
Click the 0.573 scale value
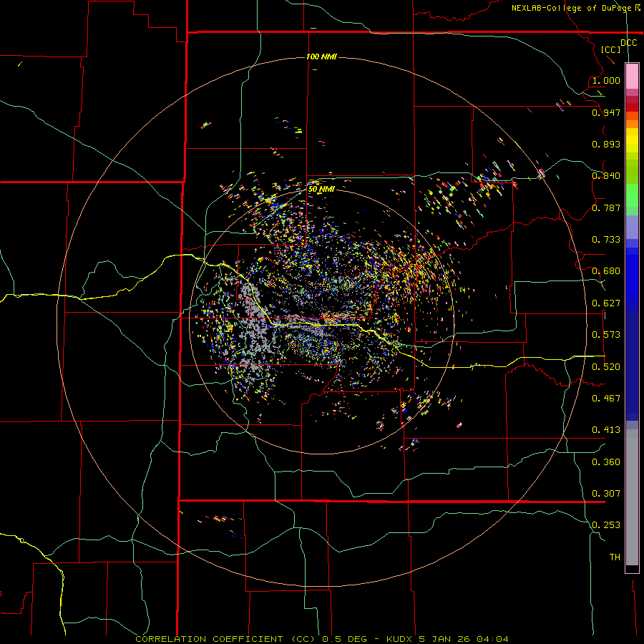(x=606, y=335)
